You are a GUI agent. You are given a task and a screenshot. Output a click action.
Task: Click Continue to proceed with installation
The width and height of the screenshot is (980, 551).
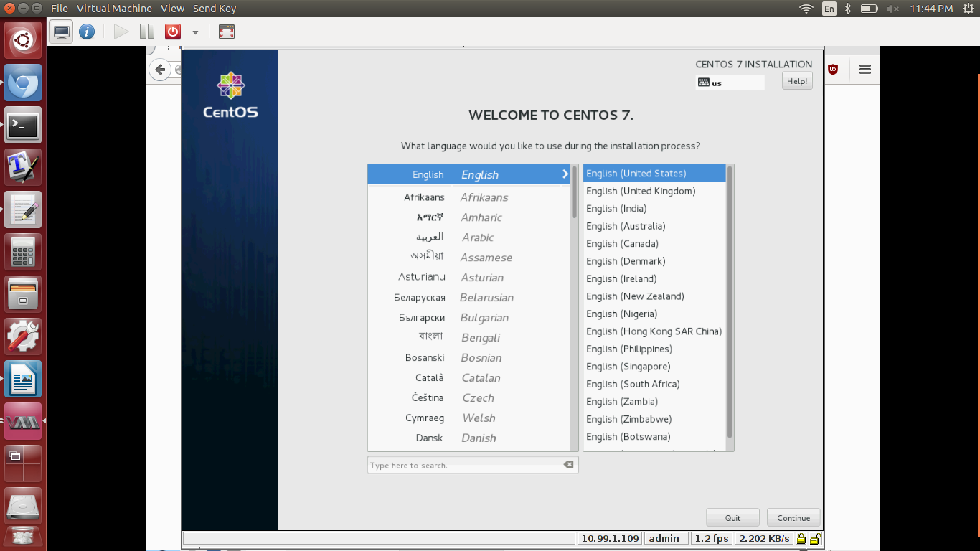click(793, 517)
